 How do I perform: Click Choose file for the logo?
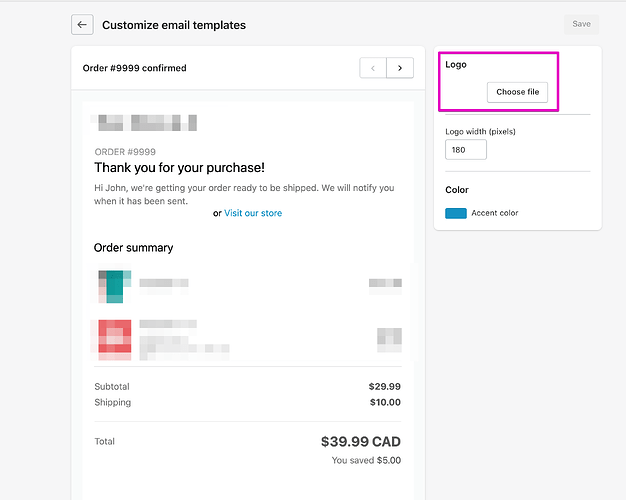517,92
